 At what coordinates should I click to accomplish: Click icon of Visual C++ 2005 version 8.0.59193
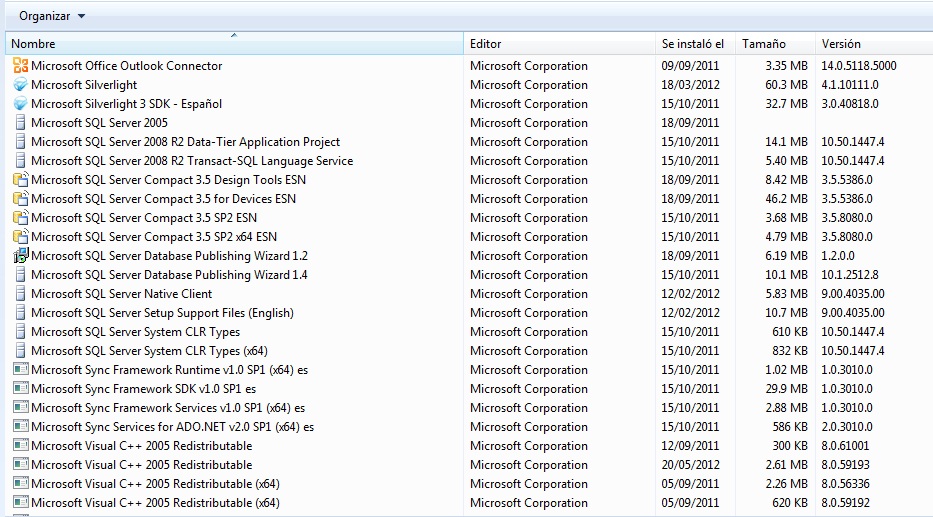(x=21, y=465)
